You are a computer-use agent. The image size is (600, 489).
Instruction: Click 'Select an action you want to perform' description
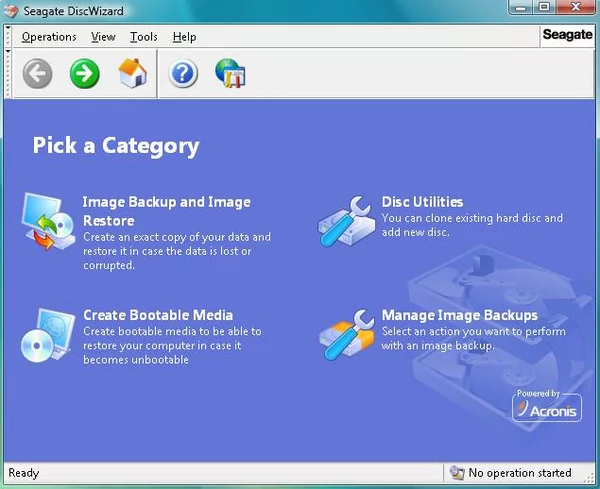474,339
